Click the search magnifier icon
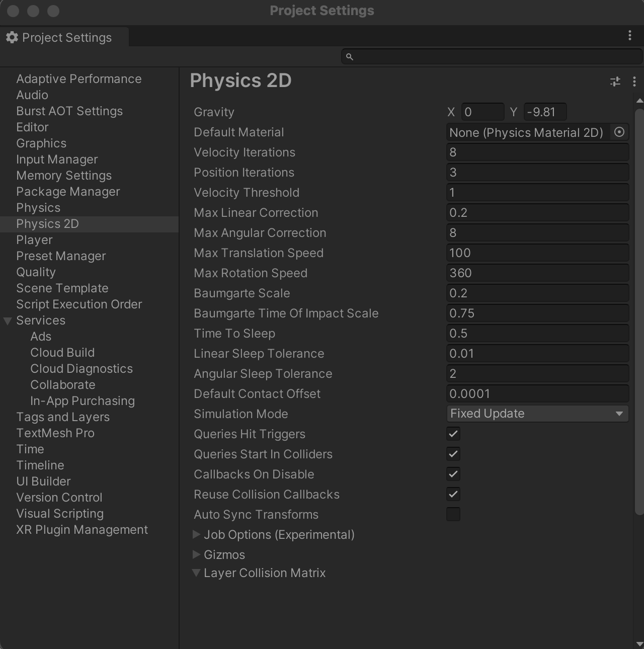This screenshot has width=644, height=649. coord(350,57)
